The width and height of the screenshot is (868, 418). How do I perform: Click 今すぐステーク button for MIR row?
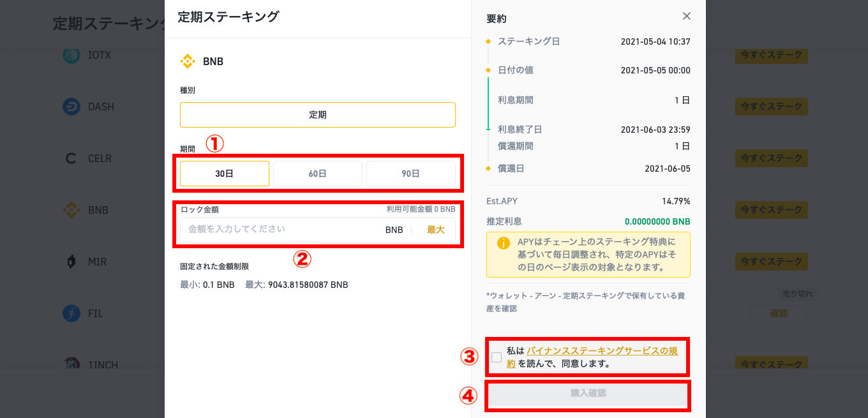point(772,262)
